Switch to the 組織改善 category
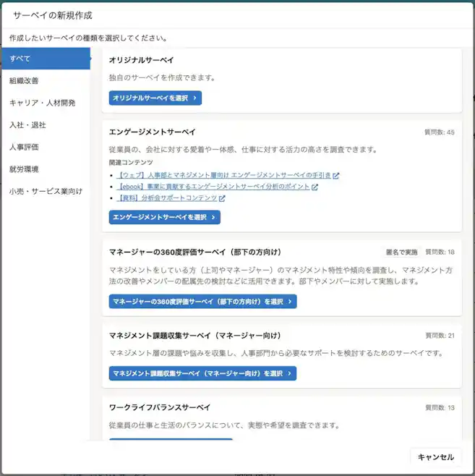Image resolution: width=475 pixels, height=476 pixels. [24, 80]
